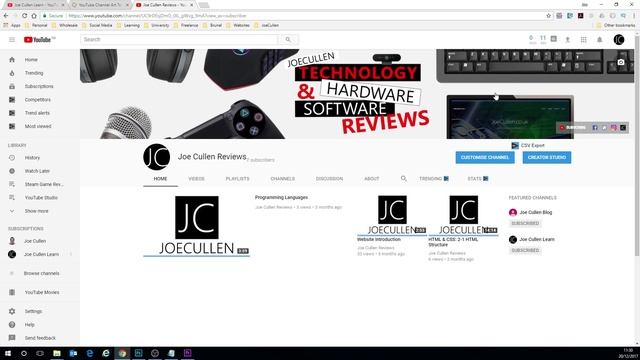
Task: Click the page vertical scrollbar
Action: 637,147
